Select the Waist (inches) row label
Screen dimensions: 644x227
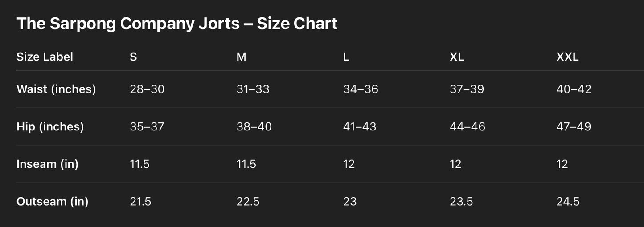point(56,89)
